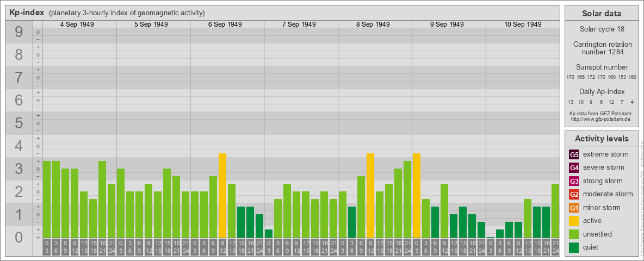Click the yellow bar on 6 Sep 1949
644x261 pixels.
point(222,195)
